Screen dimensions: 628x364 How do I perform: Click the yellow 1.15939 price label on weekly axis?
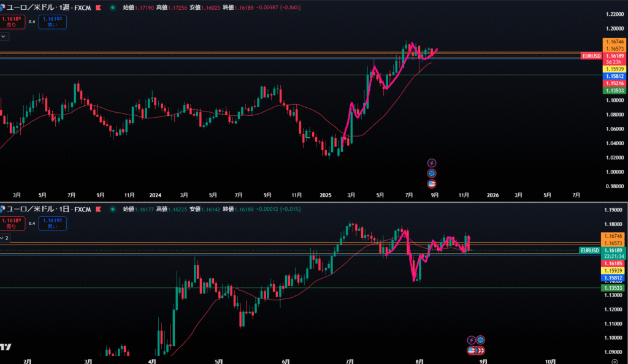[615, 69]
